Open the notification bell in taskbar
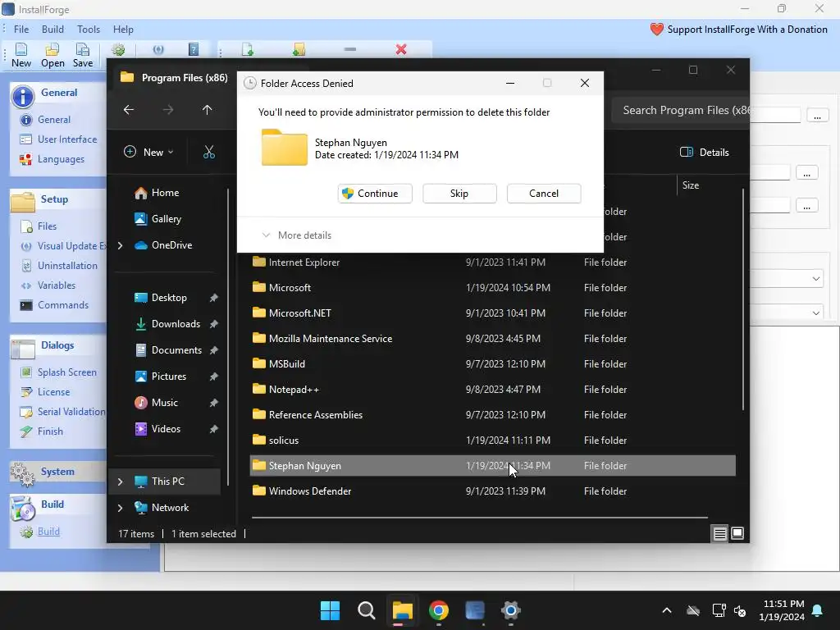This screenshot has width=840, height=630. tap(818, 610)
